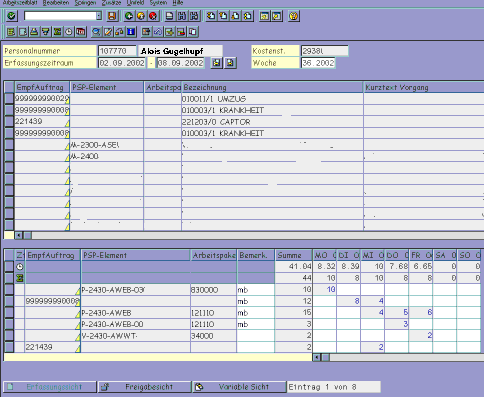The image size is (484, 397).
Task: Open value help triangle in 221439 worklist cell
Action: click(x=67, y=124)
